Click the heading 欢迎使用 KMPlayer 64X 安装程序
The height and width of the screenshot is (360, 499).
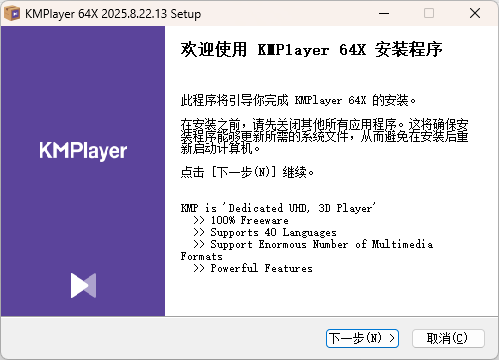pyautogui.click(x=312, y=50)
